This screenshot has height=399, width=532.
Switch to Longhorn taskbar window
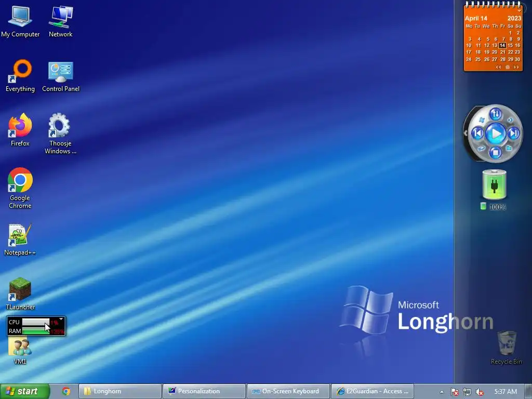coord(120,391)
